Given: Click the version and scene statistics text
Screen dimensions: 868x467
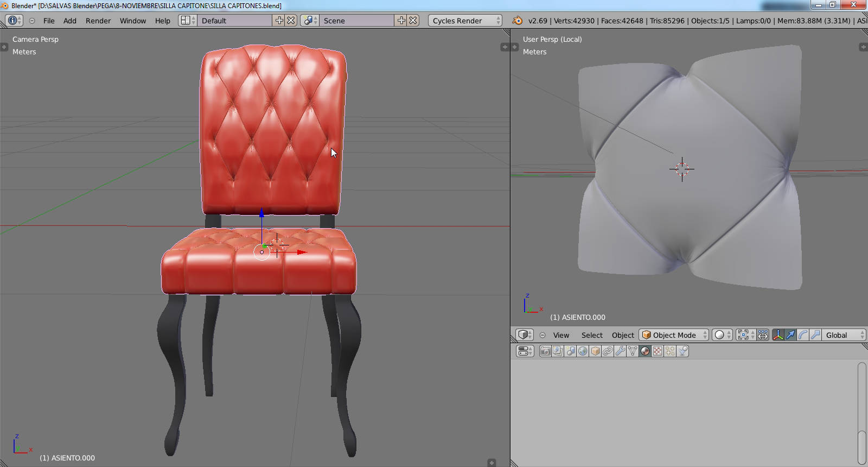Looking at the screenshot, I should [x=698, y=21].
